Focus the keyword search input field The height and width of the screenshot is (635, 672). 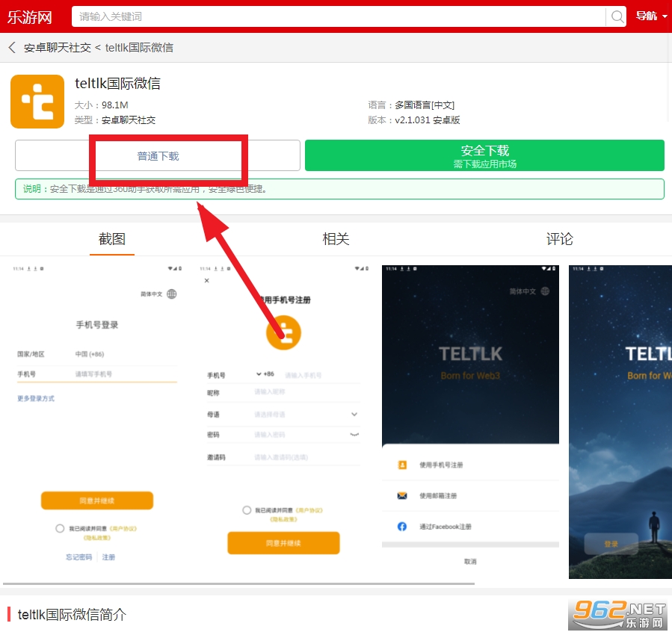tap(339, 16)
